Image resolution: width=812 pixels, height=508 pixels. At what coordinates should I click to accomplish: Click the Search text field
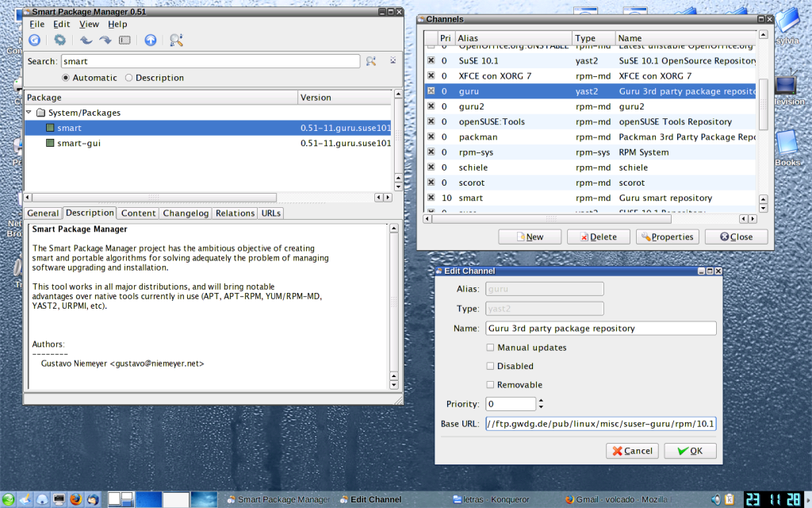(210, 61)
